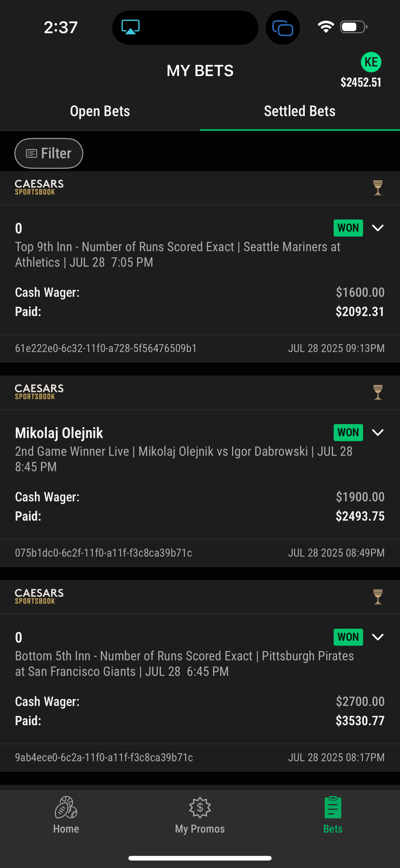Tap the Caesars Sportsbook logo on first card
This screenshot has width=400, height=868.
point(39,187)
